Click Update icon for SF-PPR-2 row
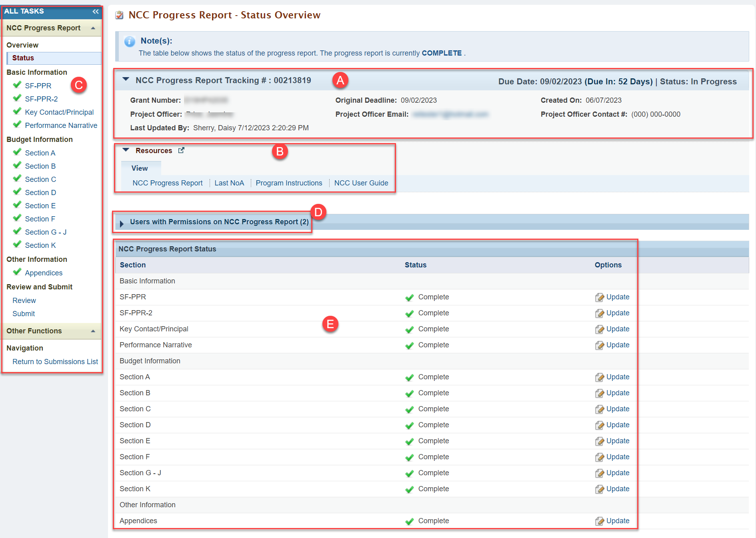Image resolution: width=756 pixels, height=538 pixels. point(599,313)
